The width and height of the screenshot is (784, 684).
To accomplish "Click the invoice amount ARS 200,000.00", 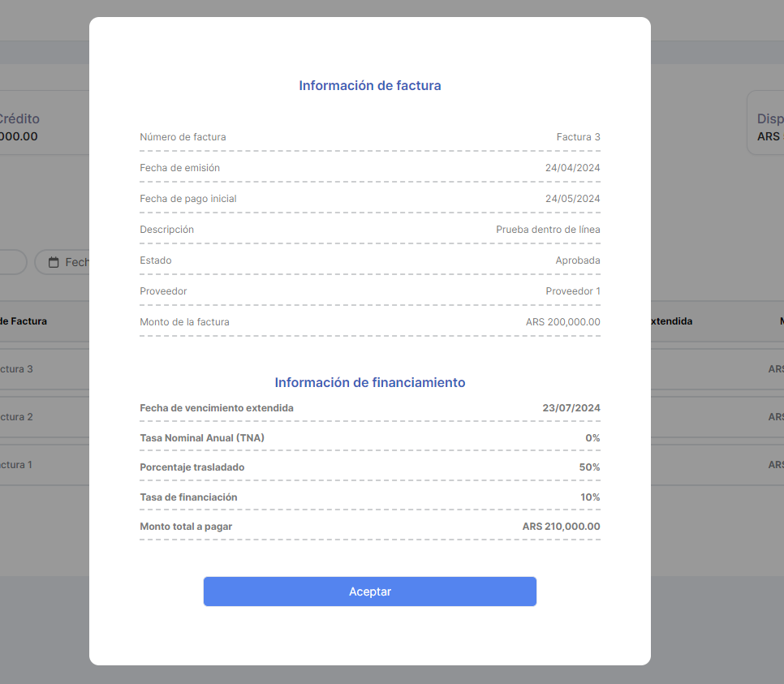I will tap(562, 322).
